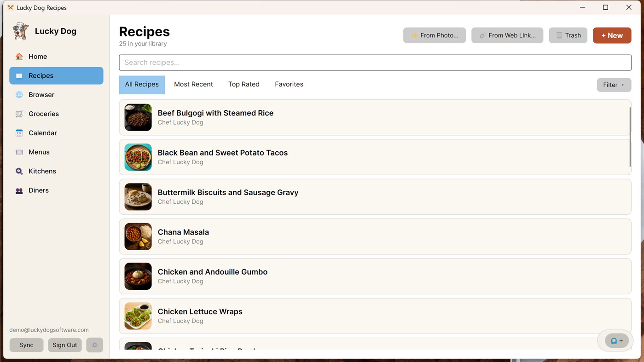The width and height of the screenshot is (644, 362).
Task: Click the Chicken Gumbo thumbnail image
Action: (x=138, y=276)
